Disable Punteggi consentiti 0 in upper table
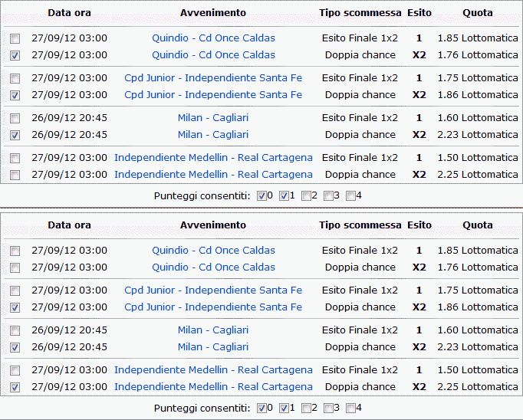 coord(261,195)
